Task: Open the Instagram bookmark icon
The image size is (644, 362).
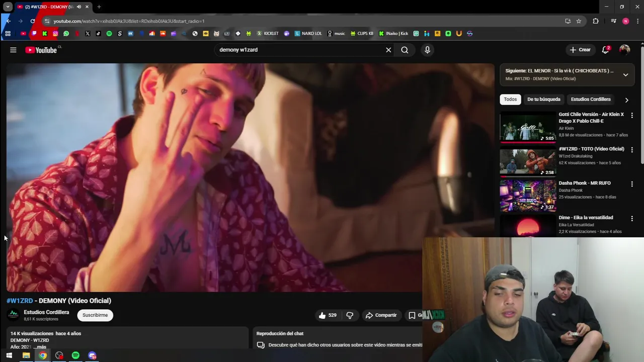Action: pos(55,34)
